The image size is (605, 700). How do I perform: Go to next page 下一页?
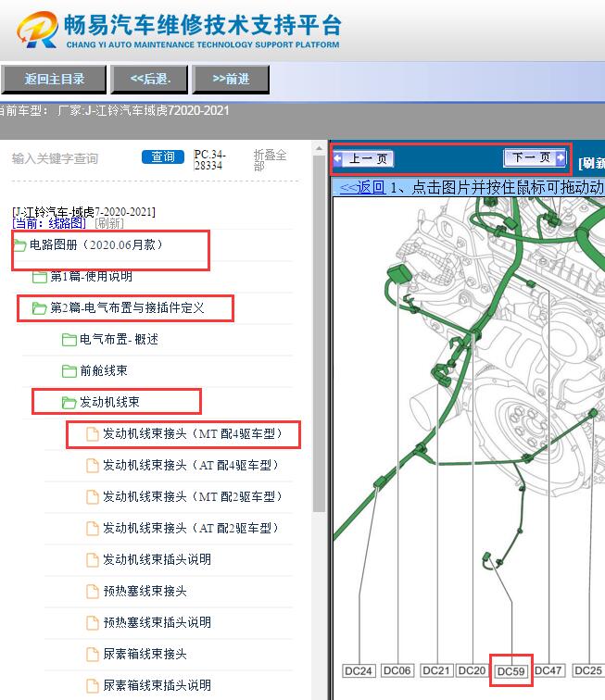(535, 157)
